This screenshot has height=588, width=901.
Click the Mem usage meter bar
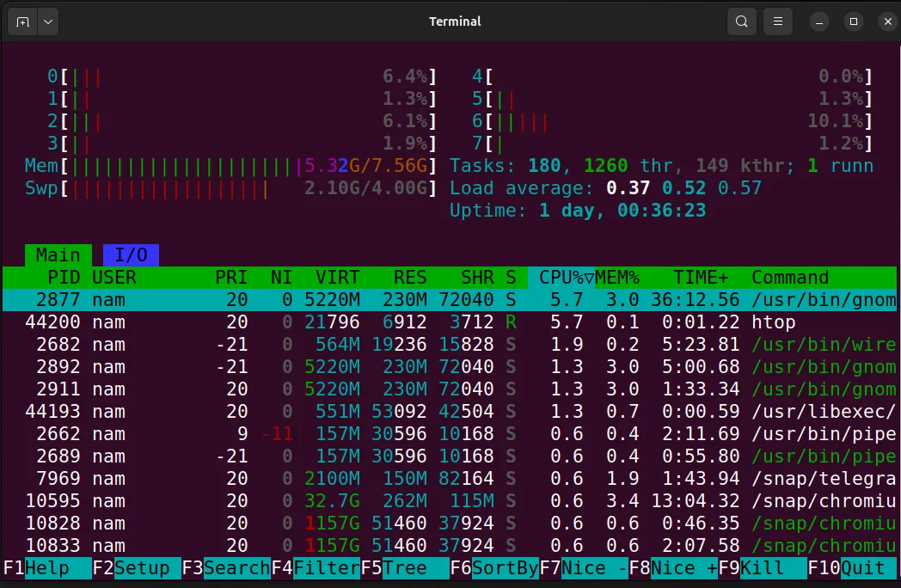click(230, 166)
